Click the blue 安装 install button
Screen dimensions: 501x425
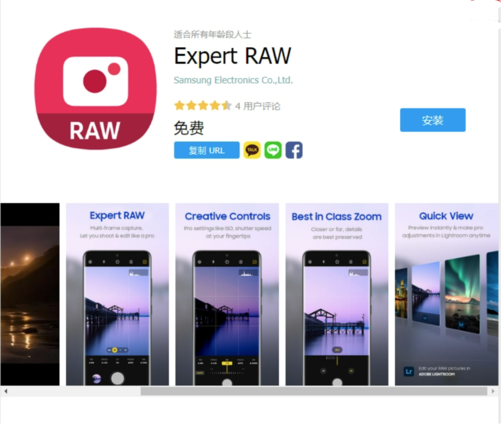[433, 120]
